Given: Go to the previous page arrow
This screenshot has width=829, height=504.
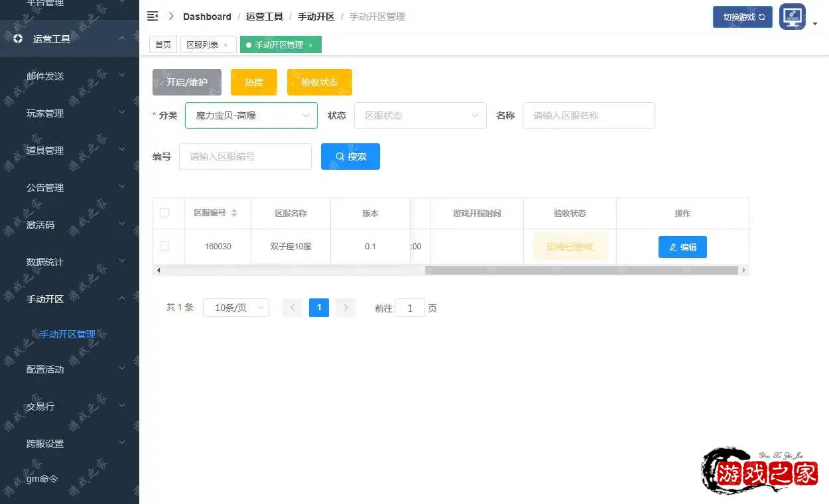Looking at the screenshot, I should [x=292, y=308].
